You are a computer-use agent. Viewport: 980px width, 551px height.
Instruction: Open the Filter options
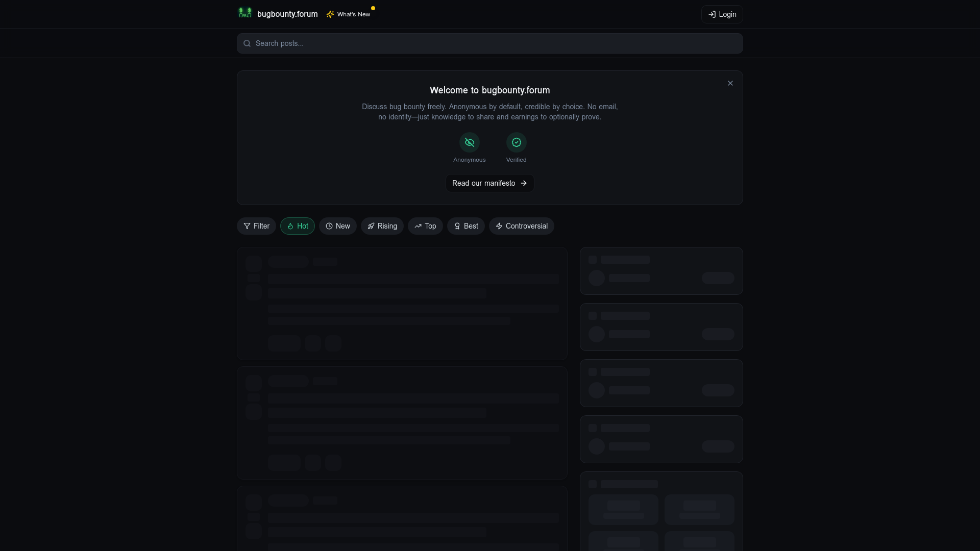[x=256, y=226]
